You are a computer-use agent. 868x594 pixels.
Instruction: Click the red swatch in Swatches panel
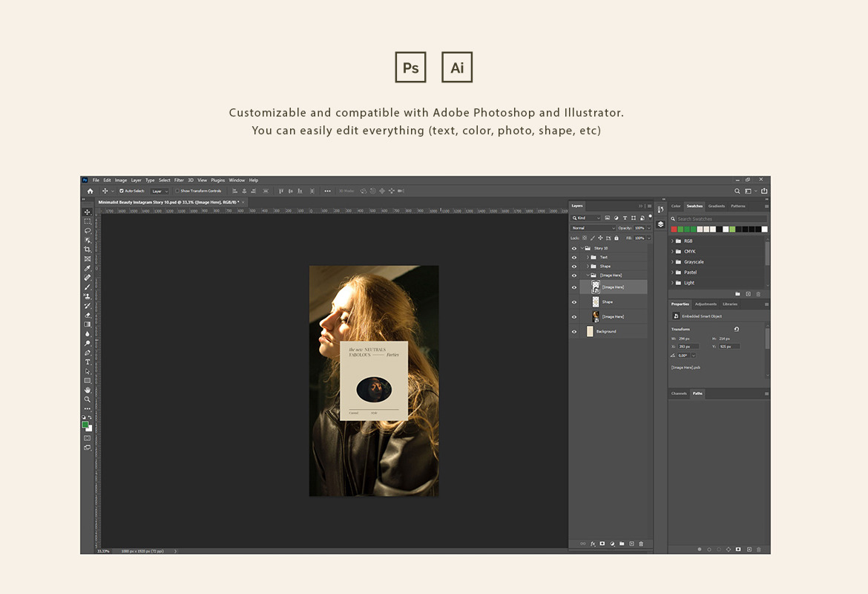[674, 229]
